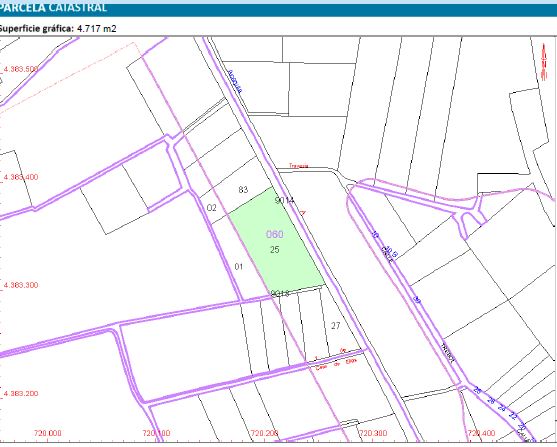Select parcel labeled 02
Image resolution: width=557 pixels, height=447 pixels.
[x=211, y=208]
